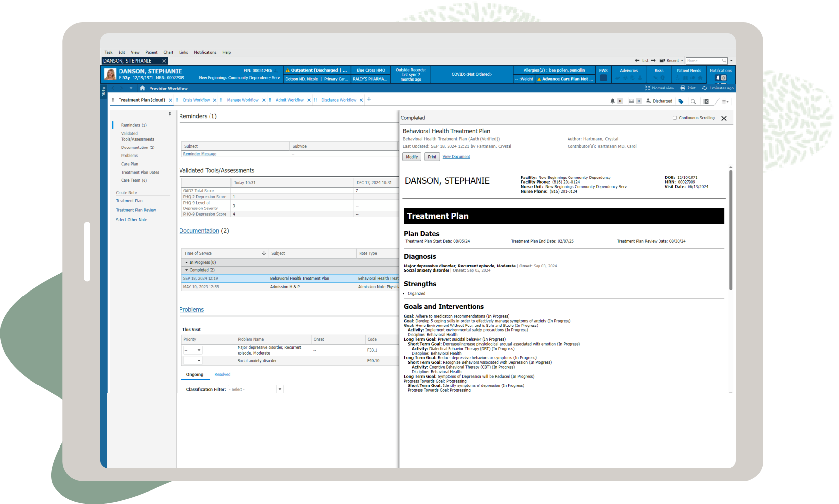Screen dimensions: 839x504
Task: Click the Modify button
Action: 412,157
